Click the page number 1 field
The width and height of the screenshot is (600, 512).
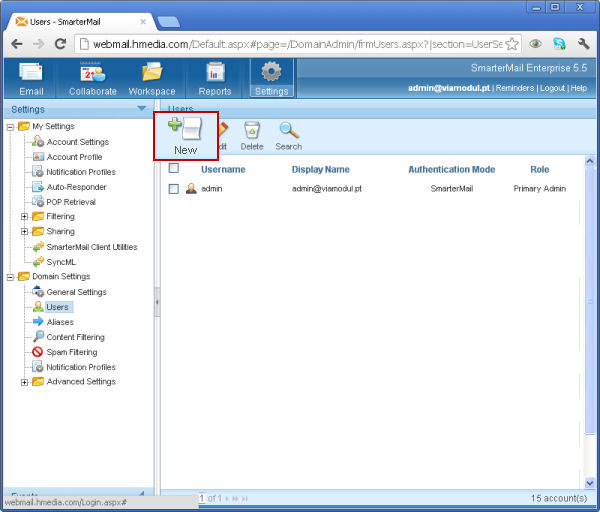tap(202, 498)
